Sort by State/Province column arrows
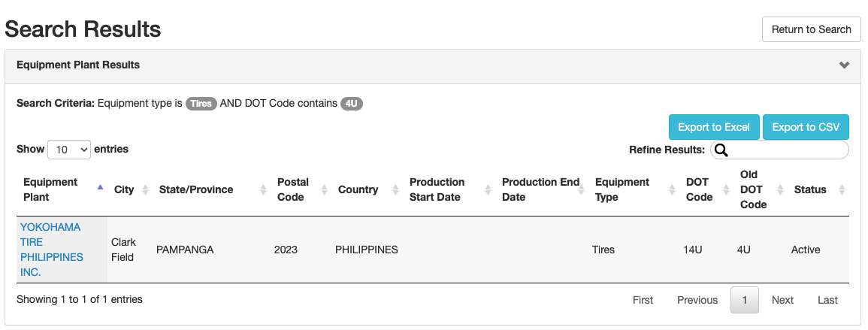The image size is (868, 330). point(262,190)
